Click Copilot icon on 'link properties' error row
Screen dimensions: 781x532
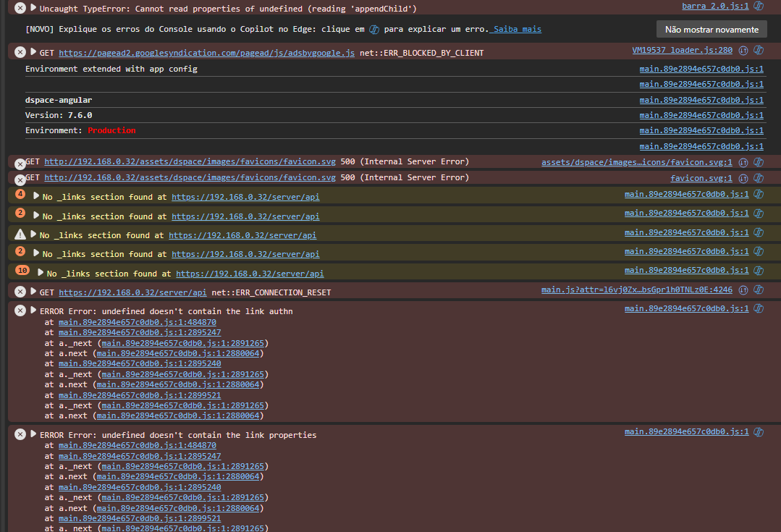coord(759,432)
